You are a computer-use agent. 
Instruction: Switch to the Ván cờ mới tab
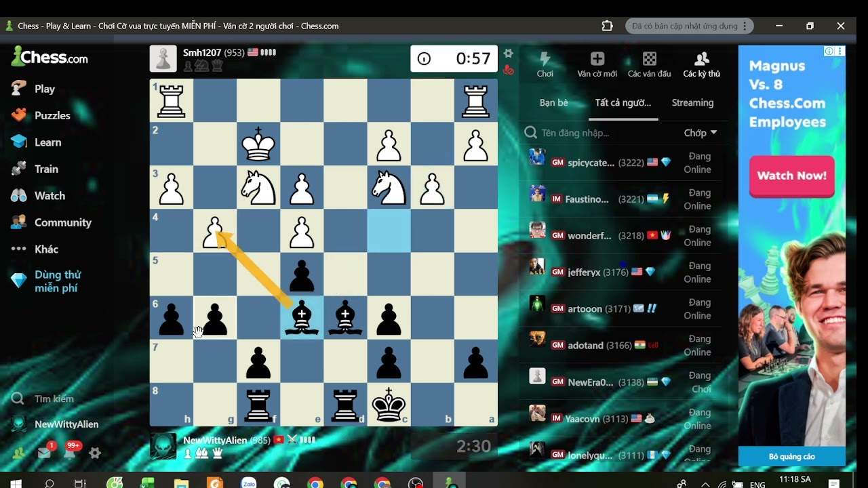coord(597,65)
